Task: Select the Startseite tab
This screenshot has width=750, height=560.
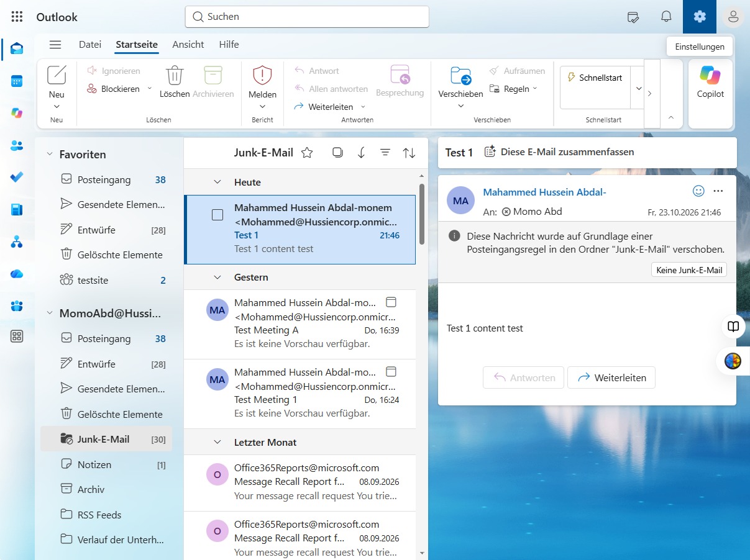Action: (x=137, y=45)
